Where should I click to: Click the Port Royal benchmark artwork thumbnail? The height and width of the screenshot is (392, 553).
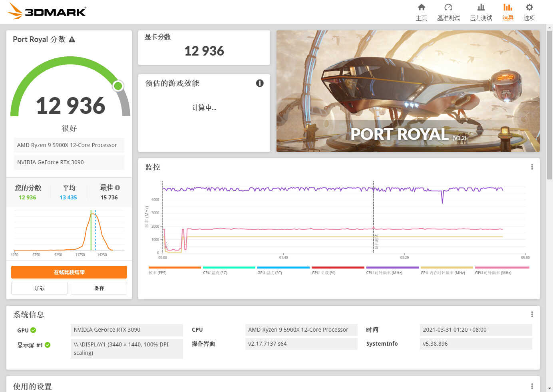tap(408, 91)
